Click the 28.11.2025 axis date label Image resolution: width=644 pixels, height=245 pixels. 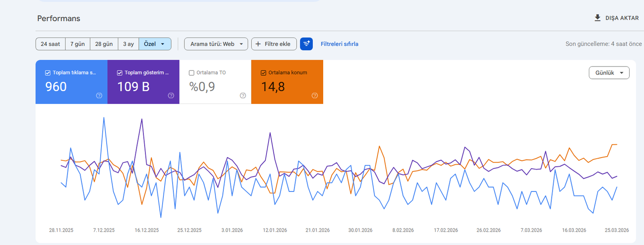tap(61, 230)
